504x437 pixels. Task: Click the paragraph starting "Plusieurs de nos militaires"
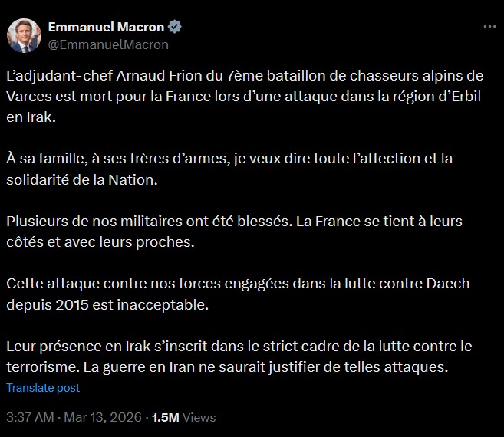pos(238,230)
